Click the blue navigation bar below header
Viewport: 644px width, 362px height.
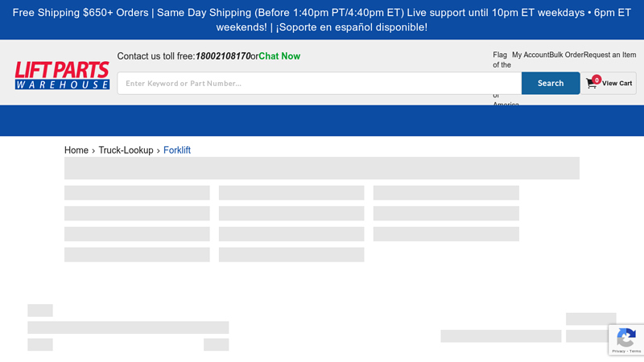tap(322, 121)
